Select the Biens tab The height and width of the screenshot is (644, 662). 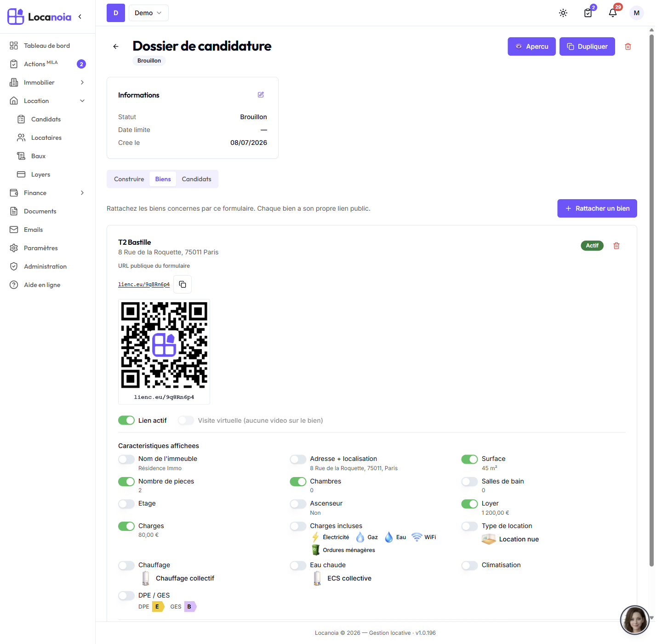(163, 179)
